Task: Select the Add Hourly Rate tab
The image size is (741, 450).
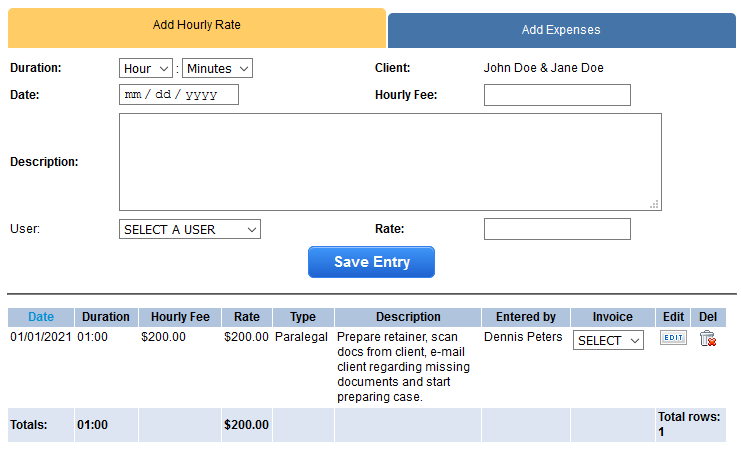Action: pyautogui.click(x=196, y=26)
